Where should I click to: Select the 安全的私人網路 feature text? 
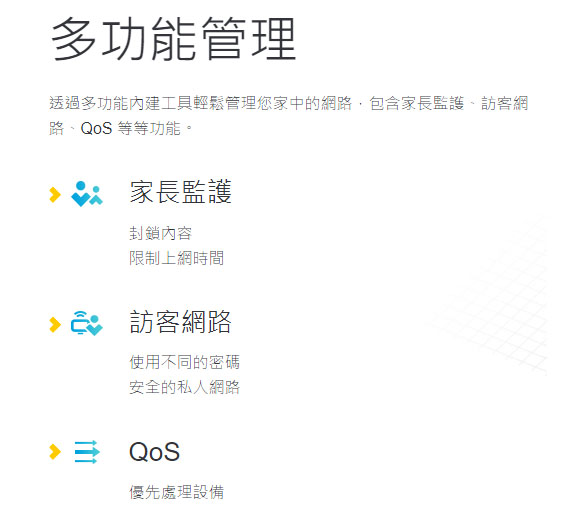(x=185, y=387)
